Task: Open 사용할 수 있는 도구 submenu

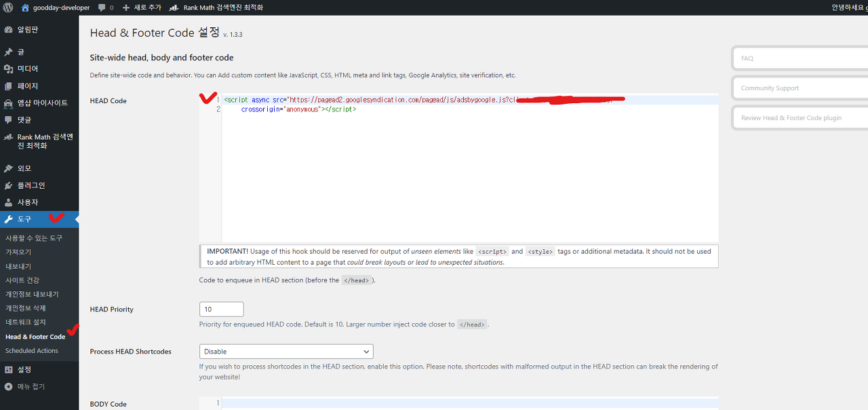Action: pos(34,238)
